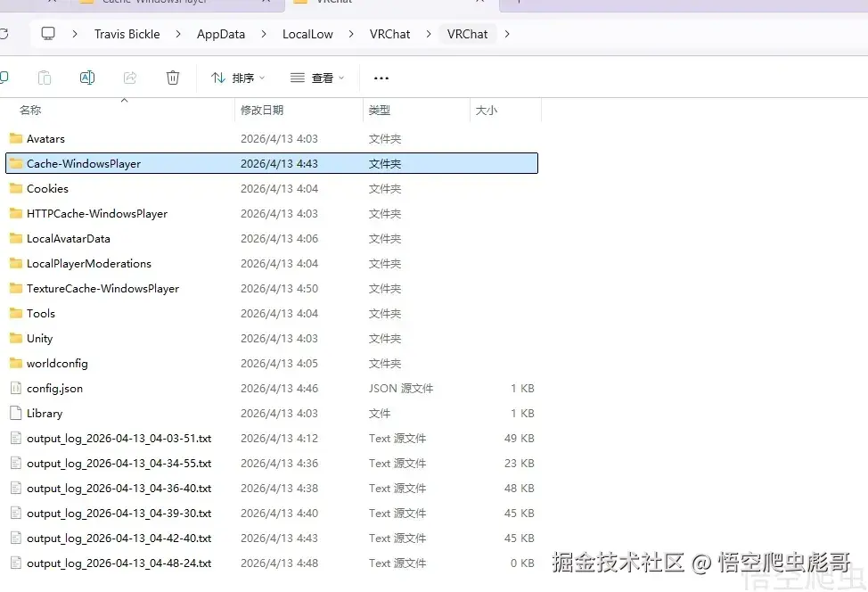868x592 pixels.
Task: Open the 查看 view dropdown
Action: tap(318, 78)
